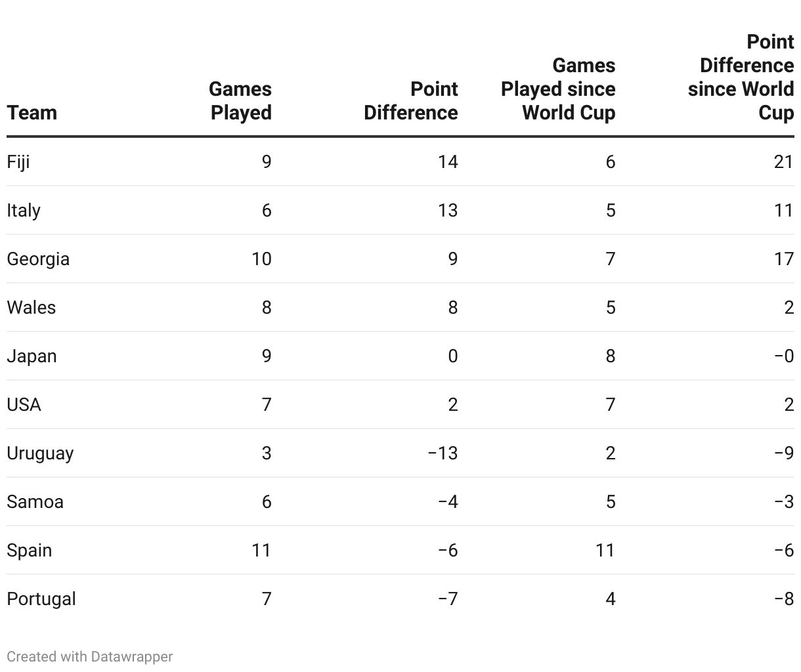Select Georgia's Games Played value of 10

(261, 259)
